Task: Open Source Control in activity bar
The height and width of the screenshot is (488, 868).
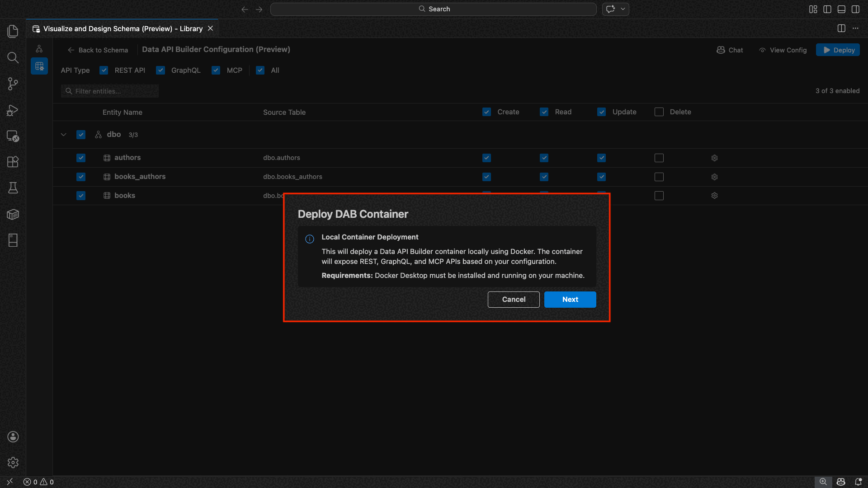Action: [x=13, y=84]
